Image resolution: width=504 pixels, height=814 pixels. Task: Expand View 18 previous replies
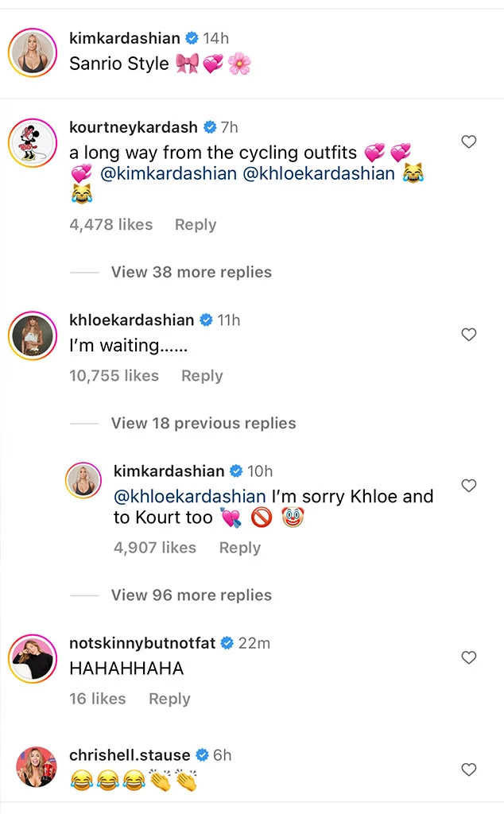click(x=204, y=423)
